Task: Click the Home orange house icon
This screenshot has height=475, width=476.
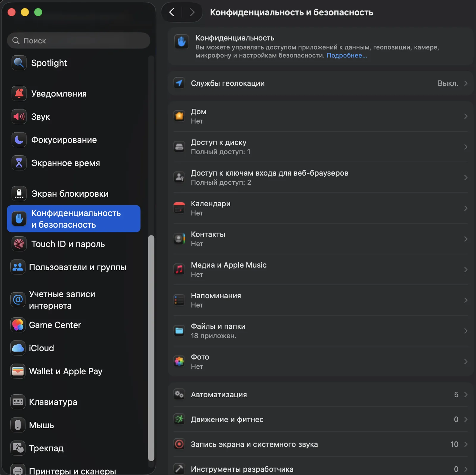Action: point(179,116)
